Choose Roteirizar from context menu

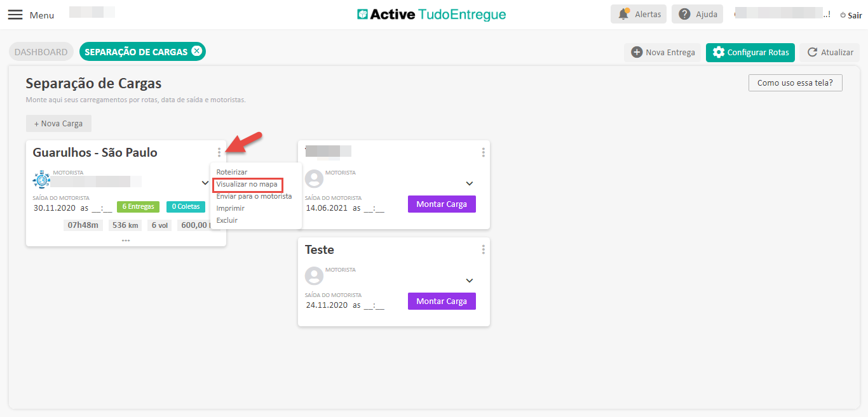pos(232,172)
